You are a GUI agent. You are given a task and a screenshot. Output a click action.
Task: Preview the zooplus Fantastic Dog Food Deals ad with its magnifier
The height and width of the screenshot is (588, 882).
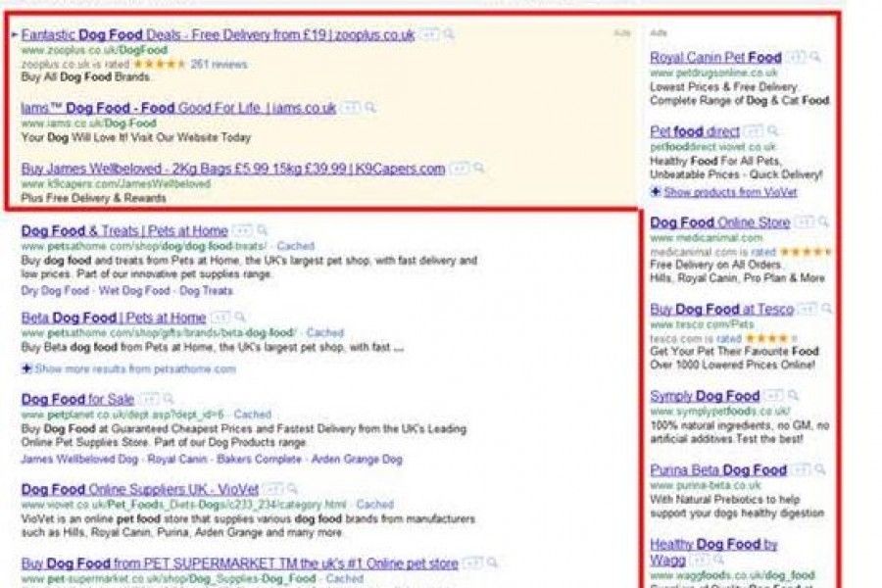click(x=449, y=35)
